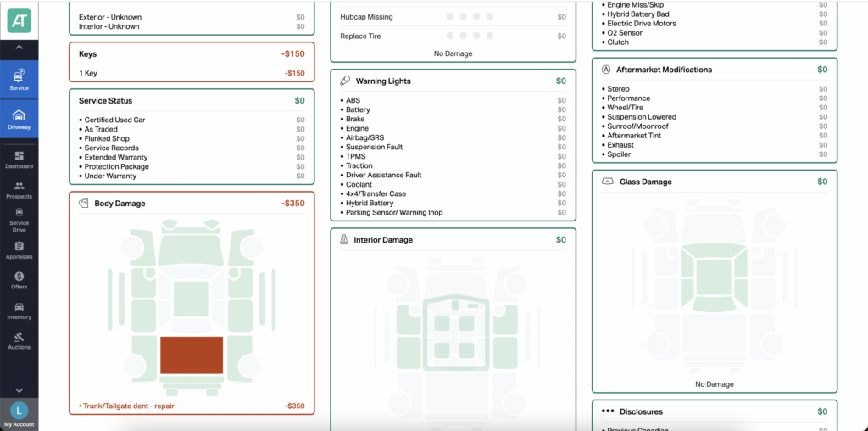Select Driver Assistance Fault warning
The height and width of the screenshot is (431, 868).
(x=453, y=175)
